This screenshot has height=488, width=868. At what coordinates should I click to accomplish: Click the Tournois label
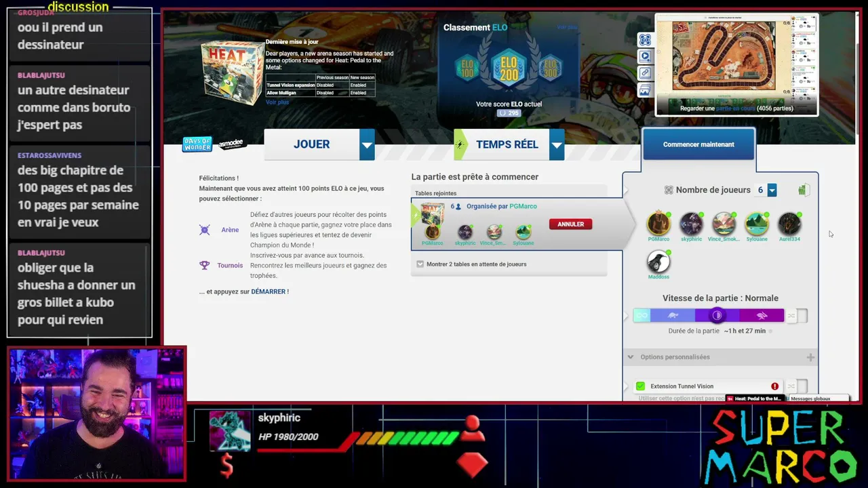coord(230,265)
